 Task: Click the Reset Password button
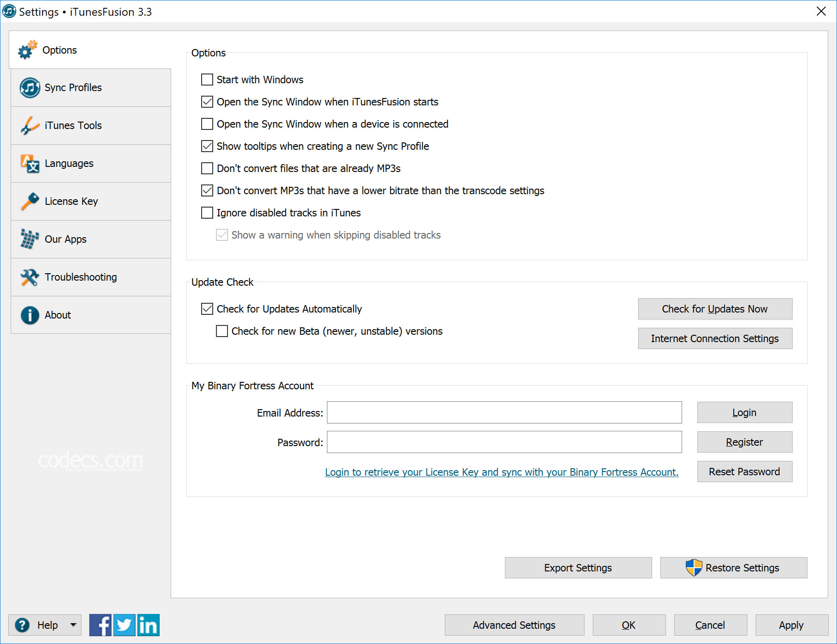[x=745, y=472]
